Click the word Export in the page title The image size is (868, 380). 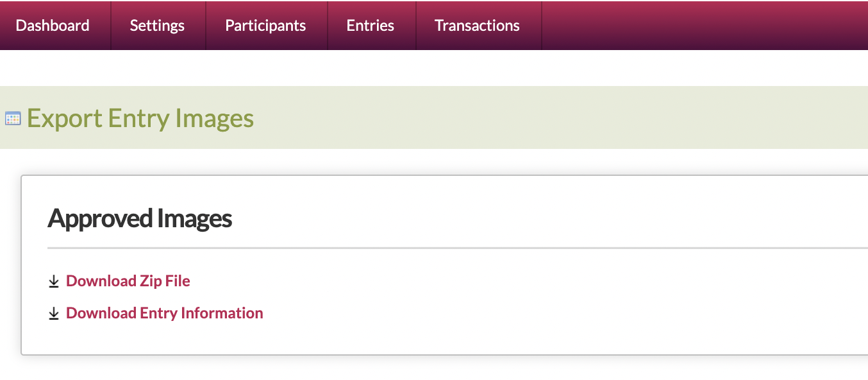pyautogui.click(x=64, y=119)
